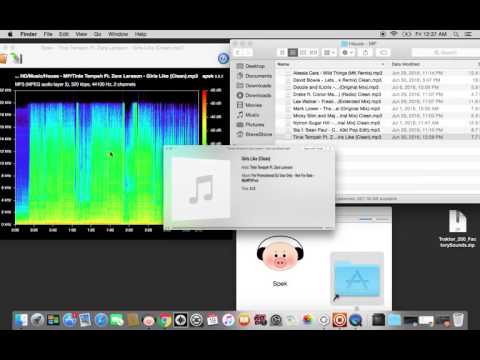Select the Mark Lower mp3 file
This screenshot has width=480, height=360.
tap(336, 109)
